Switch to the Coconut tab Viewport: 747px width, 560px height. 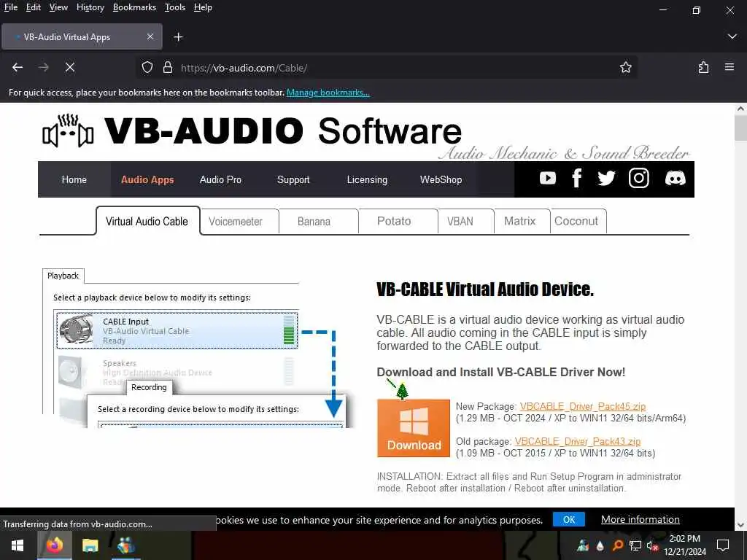tap(576, 222)
